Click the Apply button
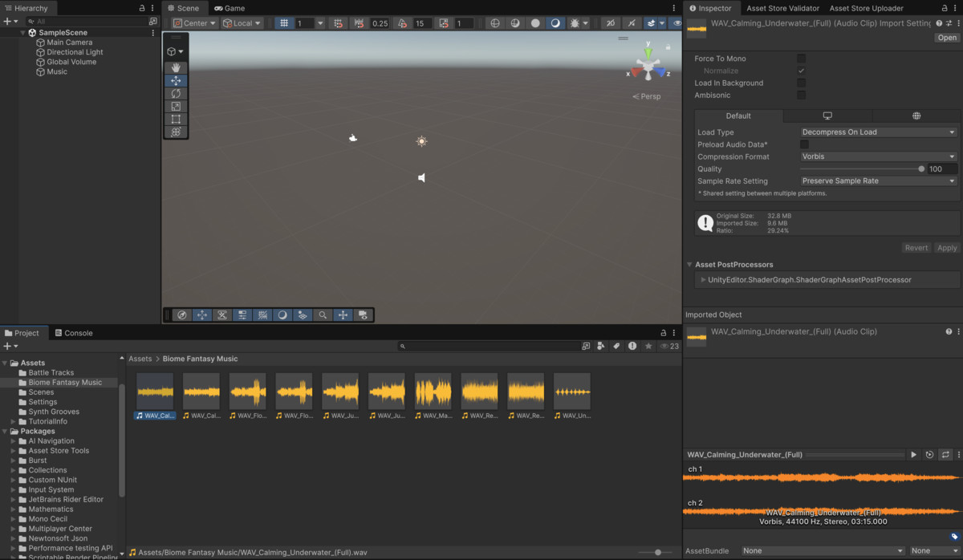Screen dimensions: 963x560 point(947,248)
